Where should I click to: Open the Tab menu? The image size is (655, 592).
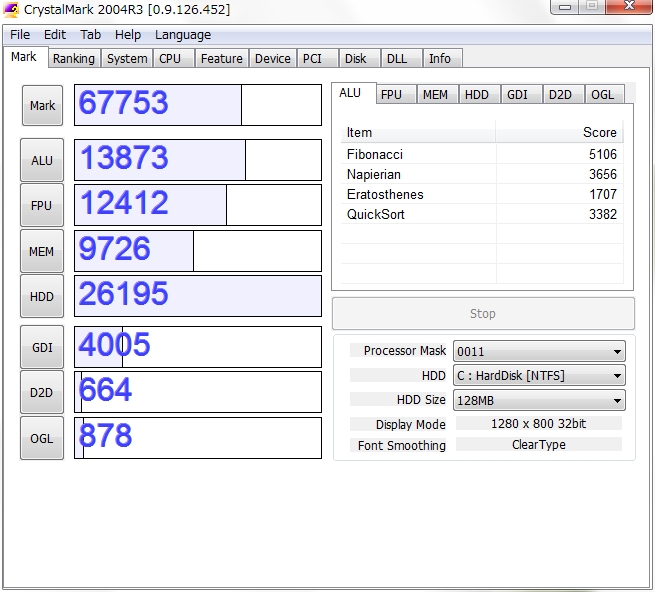click(90, 35)
